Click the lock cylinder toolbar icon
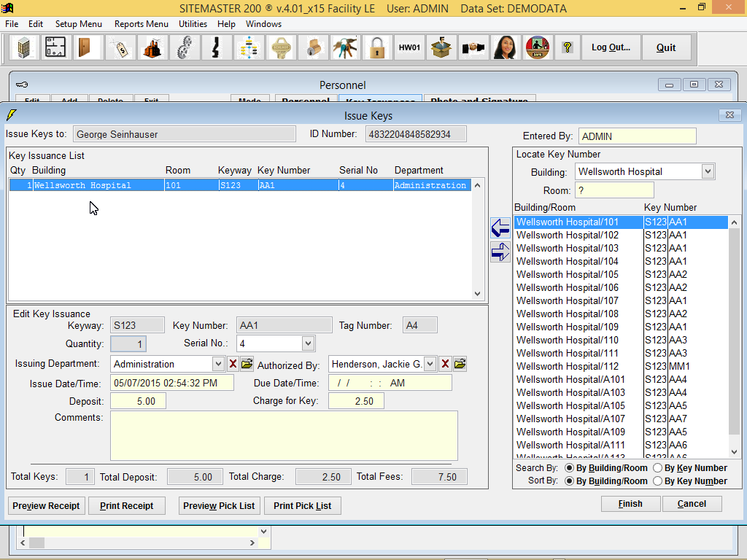Image resolution: width=747 pixels, height=560 pixels. pyautogui.click(x=312, y=47)
